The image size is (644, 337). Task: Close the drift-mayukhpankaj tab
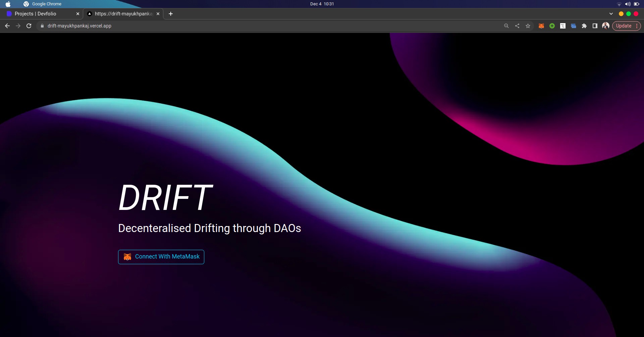point(158,14)
